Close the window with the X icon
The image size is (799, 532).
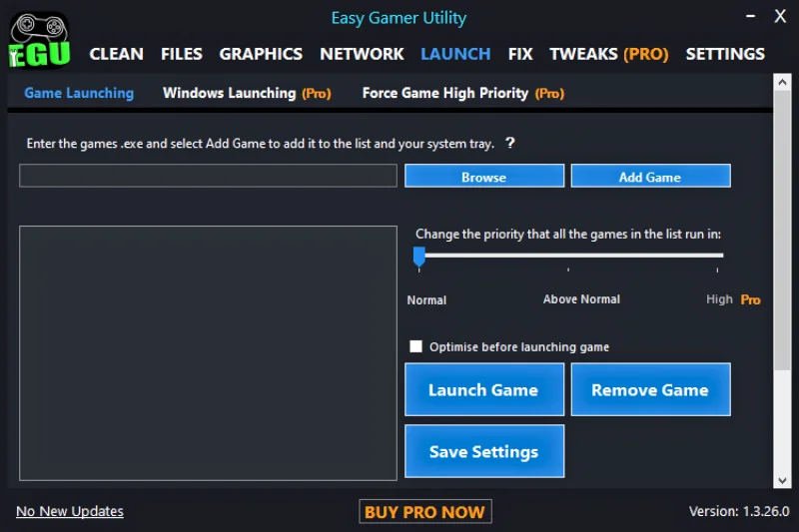(780, 17)
